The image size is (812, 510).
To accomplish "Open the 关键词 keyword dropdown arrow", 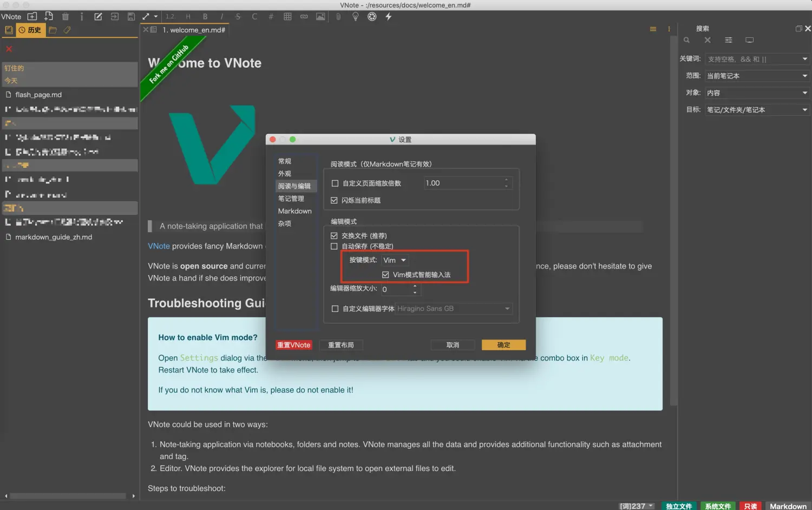I will 805,59.
